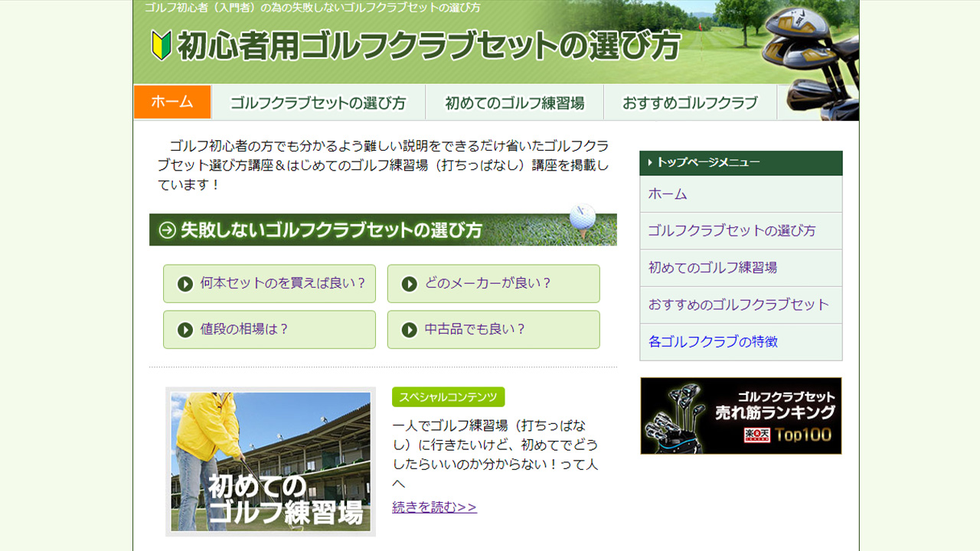Click the スペシャルコンテンツ green label
Viewport: 980px width, 551px height.
click(x=449, y=397)
